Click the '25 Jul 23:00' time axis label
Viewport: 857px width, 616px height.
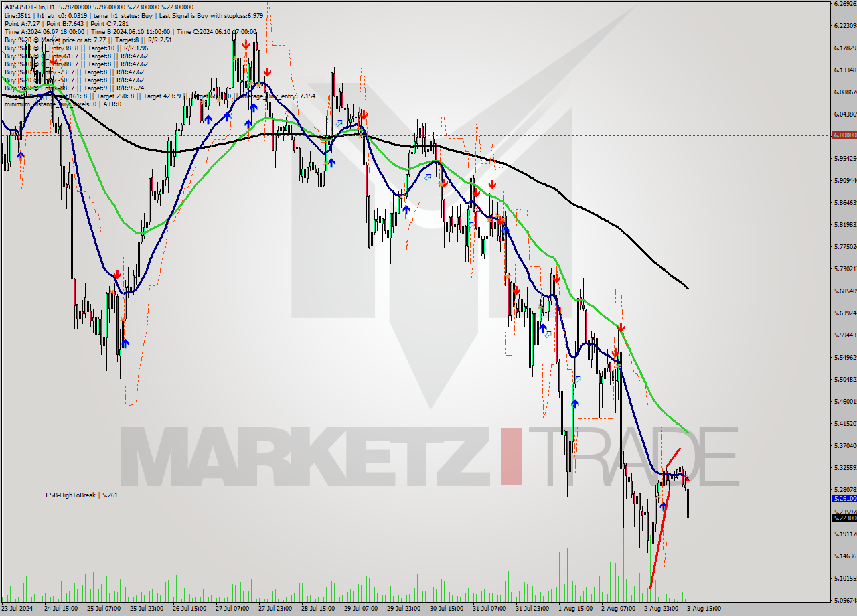point(146,609)
